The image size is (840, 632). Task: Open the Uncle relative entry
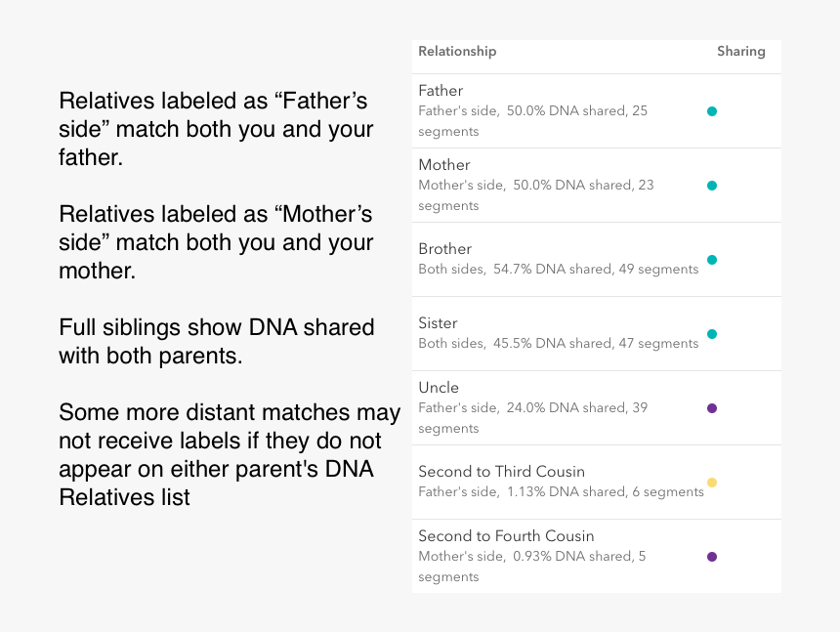coord(439,388)
